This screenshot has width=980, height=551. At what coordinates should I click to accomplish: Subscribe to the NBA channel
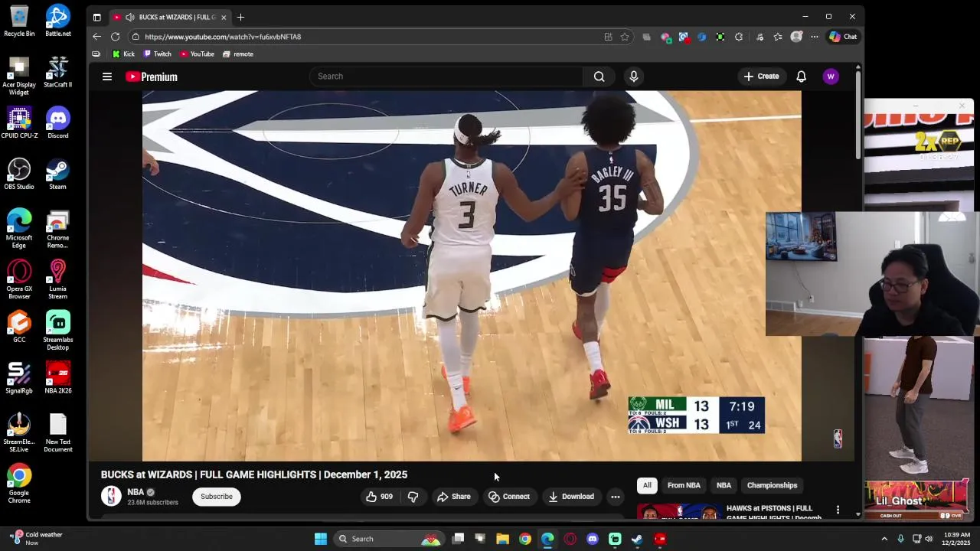tap(217, 497)
